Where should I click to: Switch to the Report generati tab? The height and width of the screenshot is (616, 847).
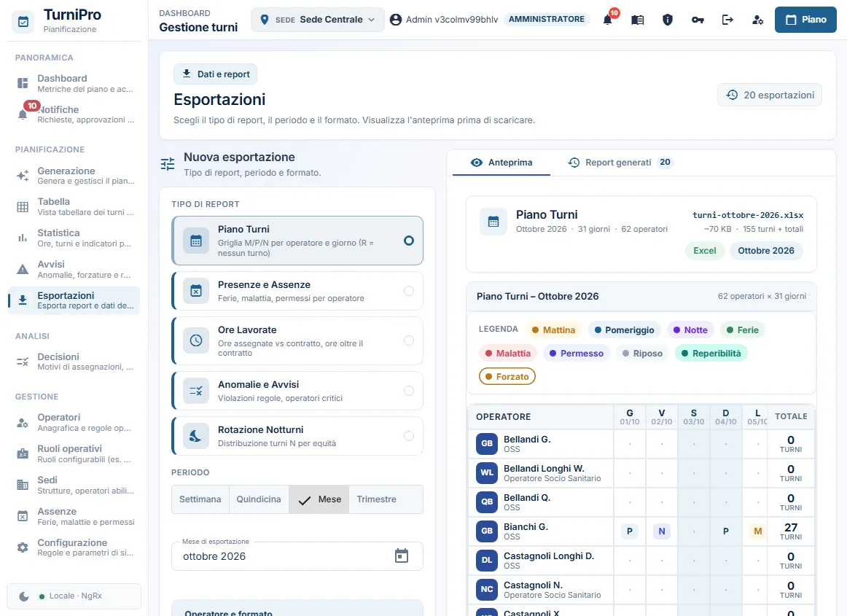[x=620, y=163]
